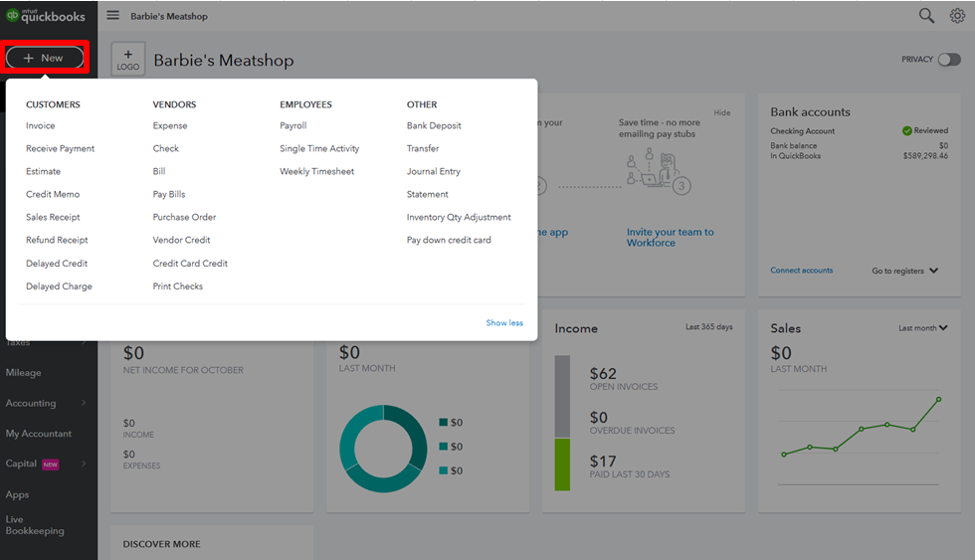Screen dimensions: 975x560
Task: Expand the Capital sidebar submenu arrow
Action: 84,464
